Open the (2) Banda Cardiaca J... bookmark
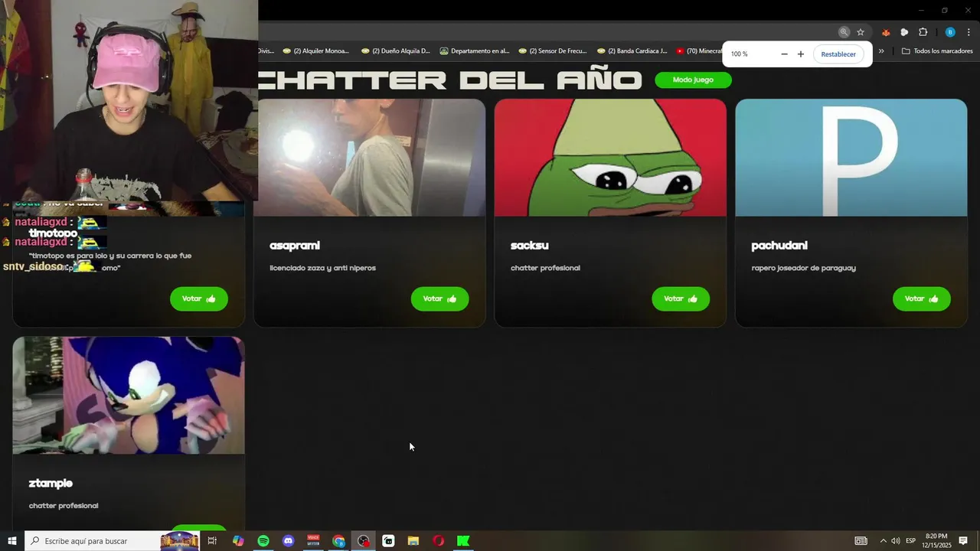The image size is (980, 551). coord(632,51)
